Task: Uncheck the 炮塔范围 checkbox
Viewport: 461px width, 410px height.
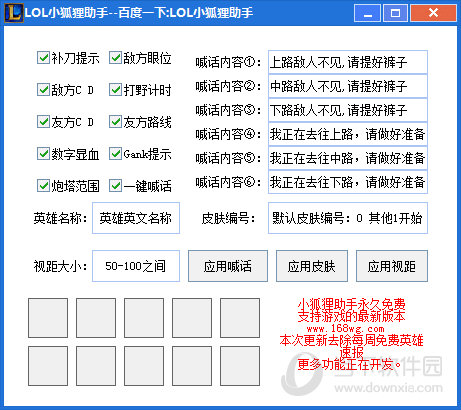Action: click(43, 186)
